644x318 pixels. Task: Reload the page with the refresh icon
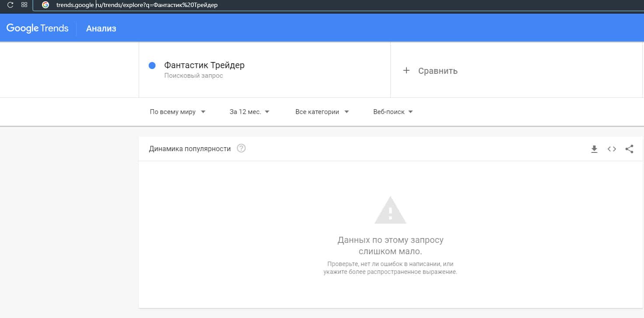click(x=10, y=5)
